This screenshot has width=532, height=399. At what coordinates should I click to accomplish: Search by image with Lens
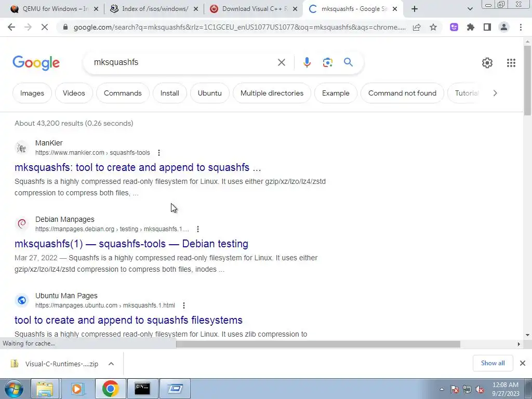327,62
